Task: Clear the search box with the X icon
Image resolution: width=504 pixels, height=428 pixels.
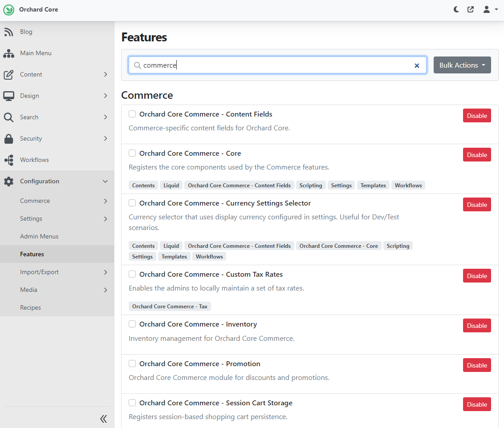Action: coord(417,65)
